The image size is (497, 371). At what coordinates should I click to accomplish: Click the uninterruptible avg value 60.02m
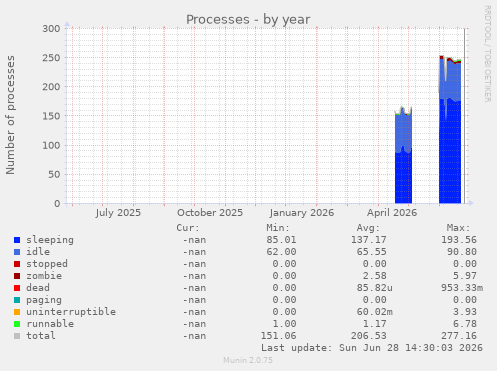coord(375,312)
